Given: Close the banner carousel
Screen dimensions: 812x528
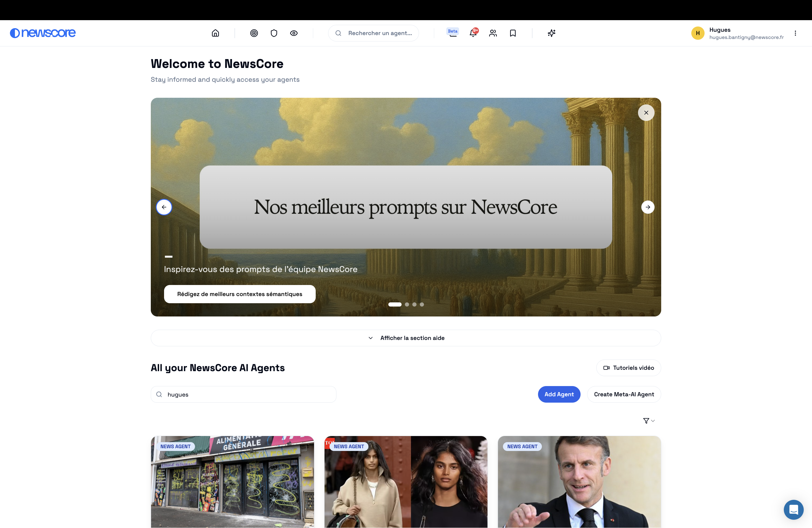Looking at the screenshot, I should (646, 113).
